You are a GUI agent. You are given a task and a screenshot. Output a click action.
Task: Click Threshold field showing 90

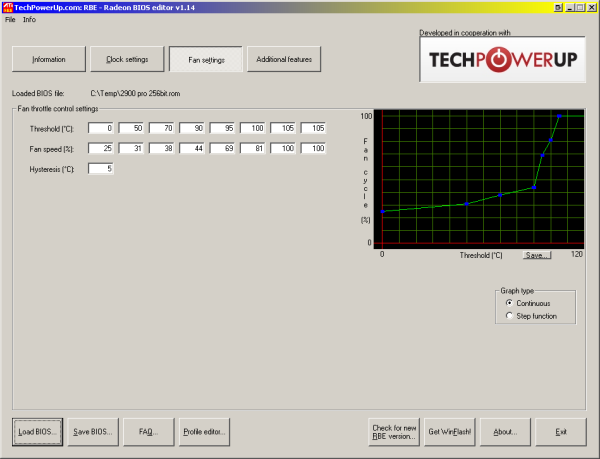tap(192, 128)
